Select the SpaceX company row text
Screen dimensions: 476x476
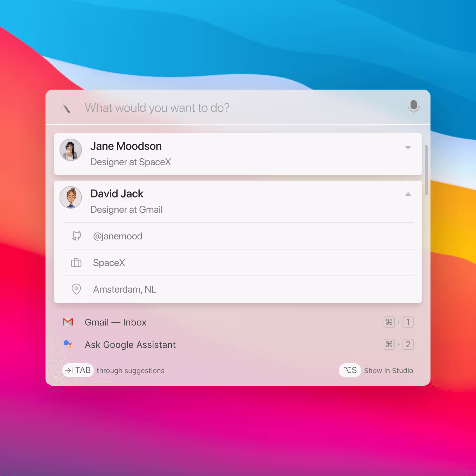109,263
